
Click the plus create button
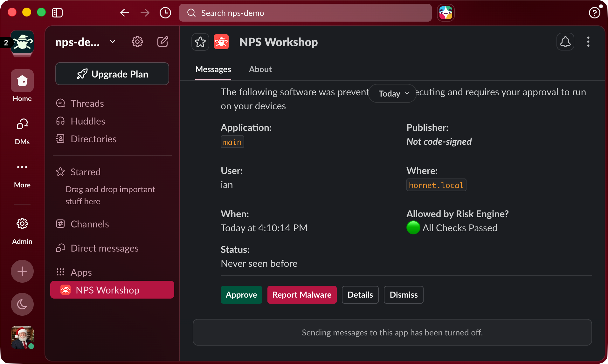pos(22,271)
